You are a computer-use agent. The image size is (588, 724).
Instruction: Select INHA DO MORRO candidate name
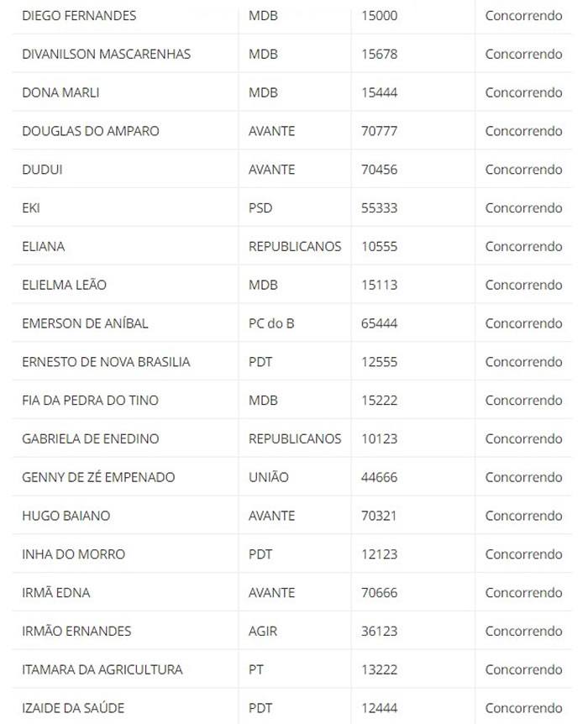[73, 554]
